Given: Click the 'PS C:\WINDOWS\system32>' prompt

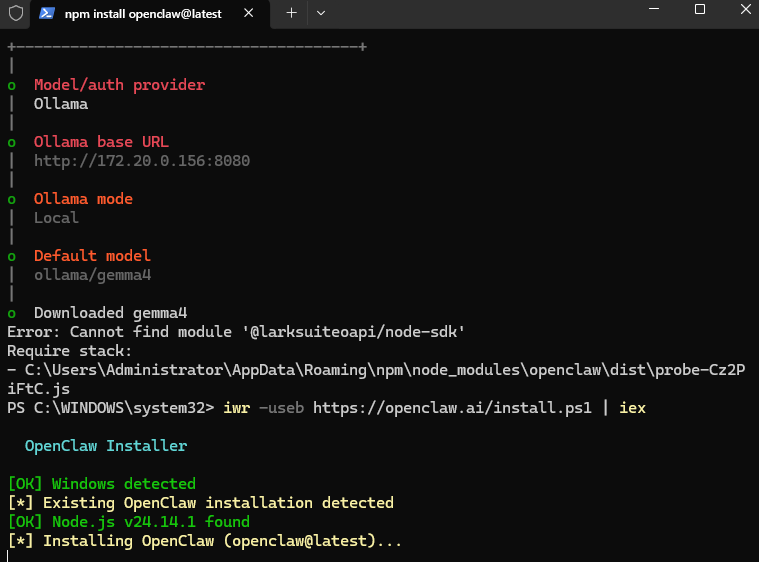Looking at the screenshot, I should pyautogui.click(x=110, y=408).
